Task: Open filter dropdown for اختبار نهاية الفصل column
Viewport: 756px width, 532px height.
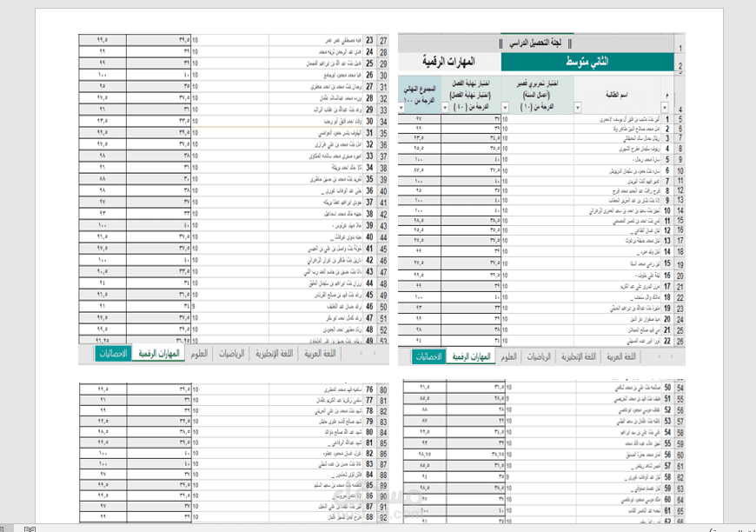Action: click(x=445, y=108)
